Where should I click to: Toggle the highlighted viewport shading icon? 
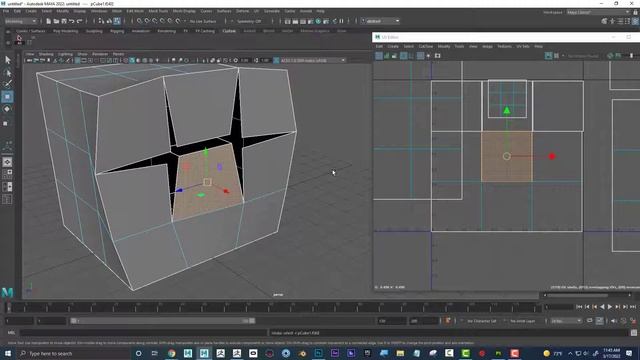(132, 60)
